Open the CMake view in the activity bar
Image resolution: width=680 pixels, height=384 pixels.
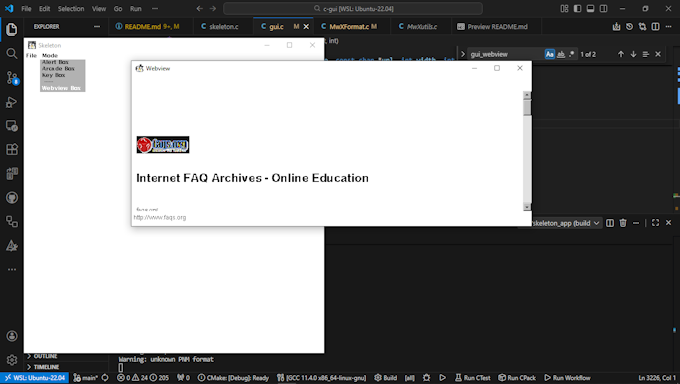click(x=12, y=246)
